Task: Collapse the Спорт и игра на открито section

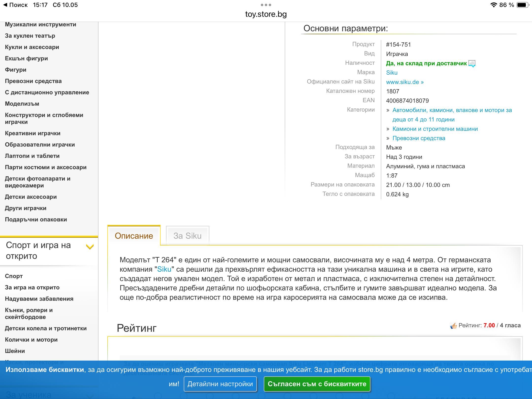Action: (x=90, y=247)
